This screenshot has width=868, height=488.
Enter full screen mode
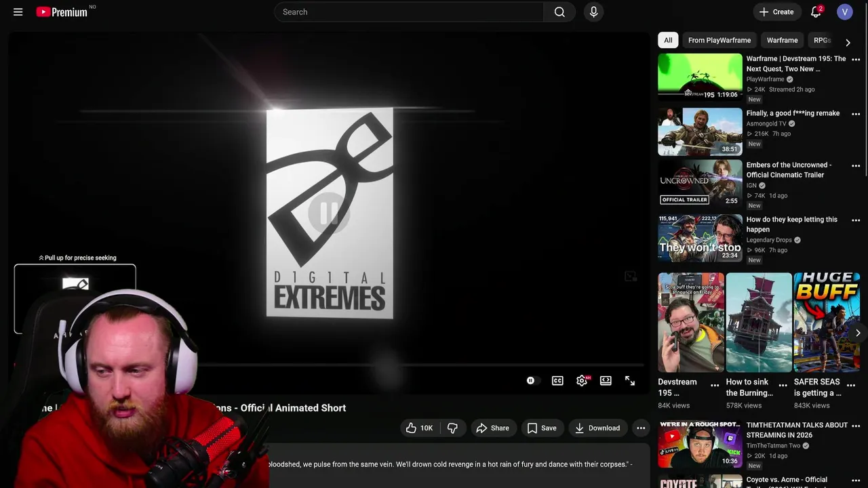click(x=630, y=381)
